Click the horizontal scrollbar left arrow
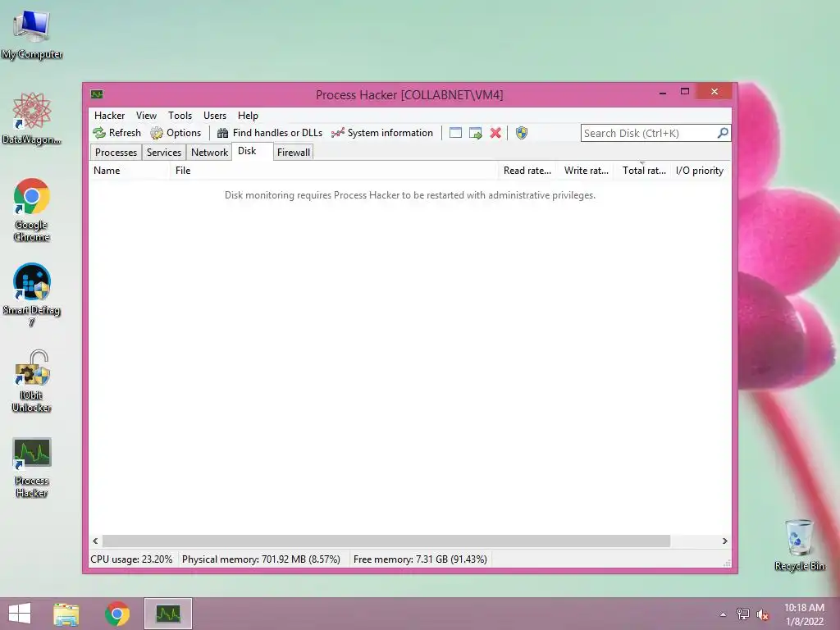This screenshot has width=840, height=630. [95, 541]
